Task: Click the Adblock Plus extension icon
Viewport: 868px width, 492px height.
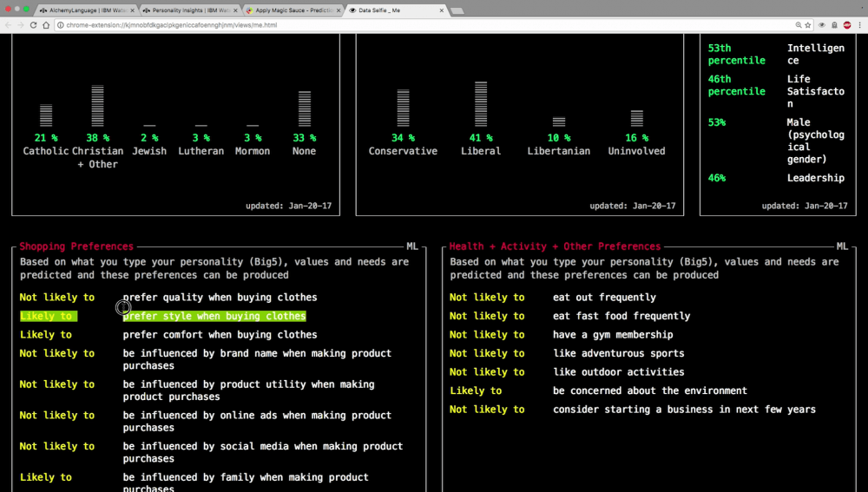Action: point(846,25)
